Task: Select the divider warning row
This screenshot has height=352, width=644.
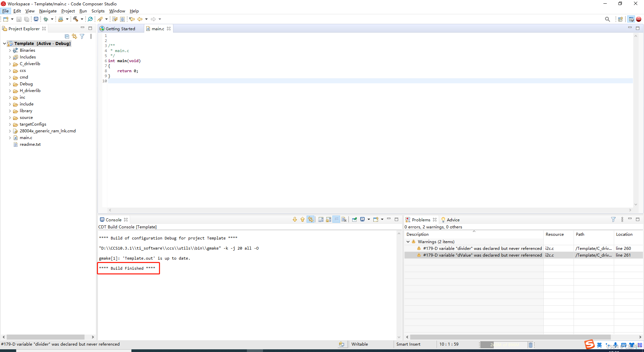Action: pyautogui.click(x=523, y=249)
